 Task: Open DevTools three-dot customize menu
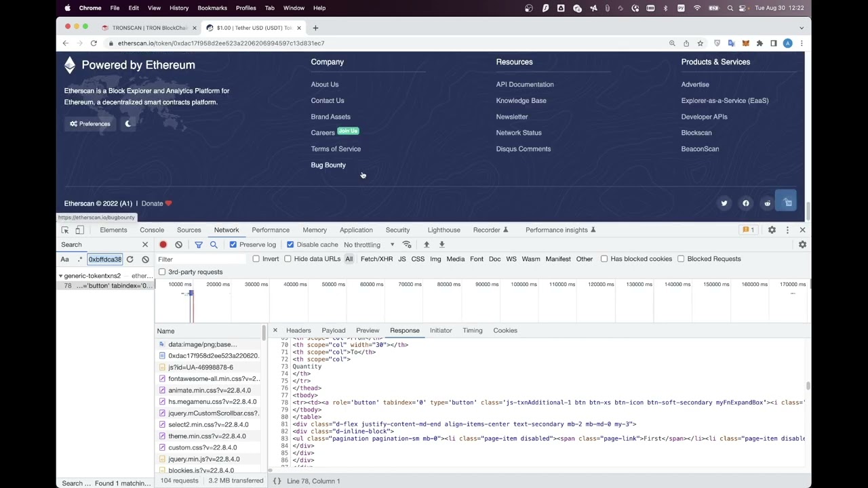(787, 230)
